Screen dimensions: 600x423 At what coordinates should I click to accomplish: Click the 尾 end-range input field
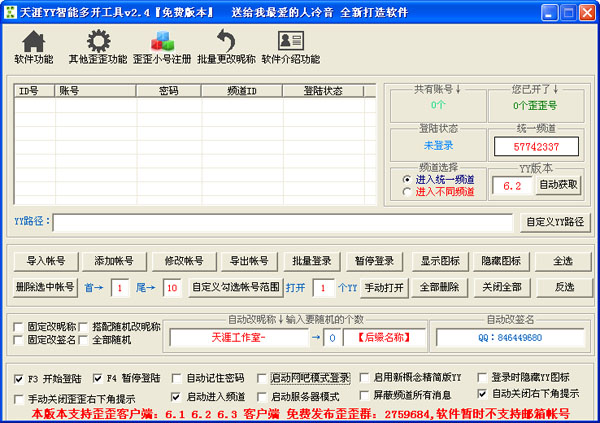pyautogui.click(x=172, y=288)
